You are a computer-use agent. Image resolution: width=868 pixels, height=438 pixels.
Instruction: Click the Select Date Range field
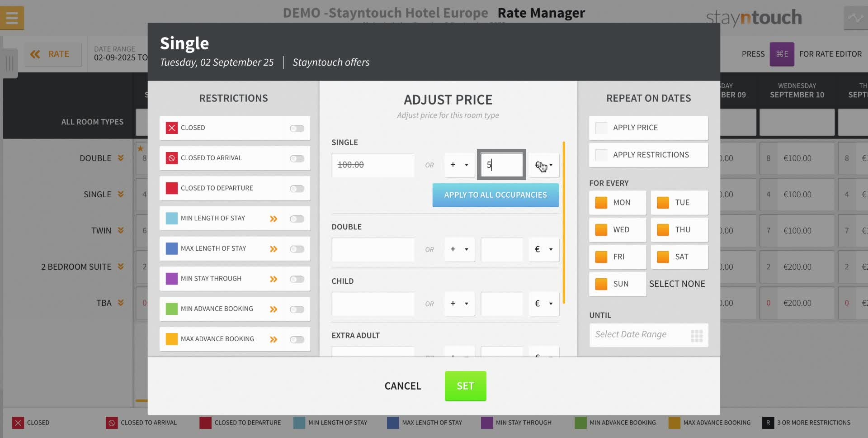click(x=648, y=335)
